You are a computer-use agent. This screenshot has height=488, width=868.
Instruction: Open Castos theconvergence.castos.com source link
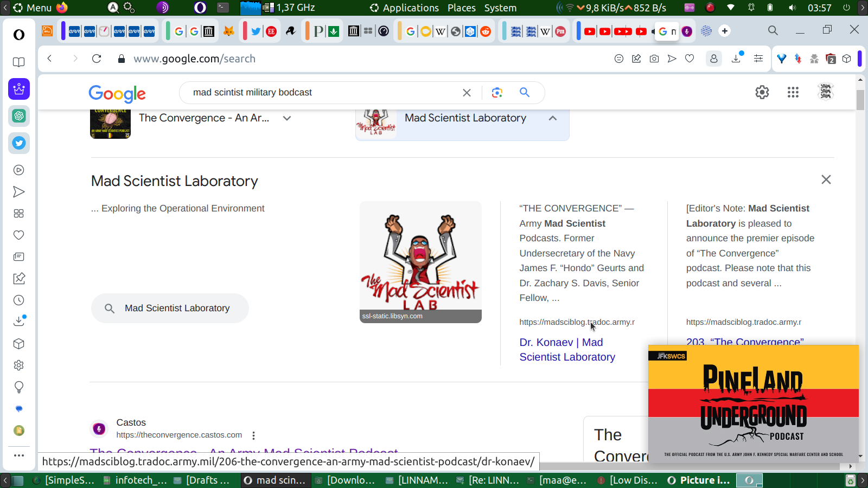[179, 435]
